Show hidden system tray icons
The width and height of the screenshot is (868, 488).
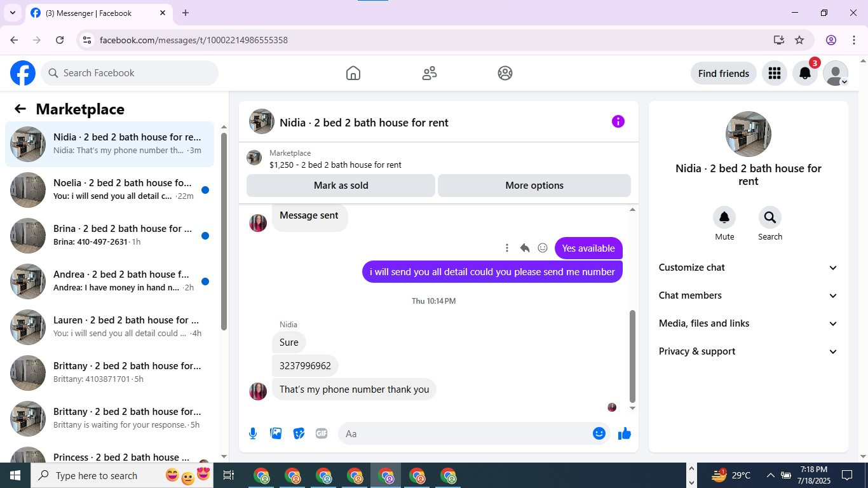[x=770, y=475]
